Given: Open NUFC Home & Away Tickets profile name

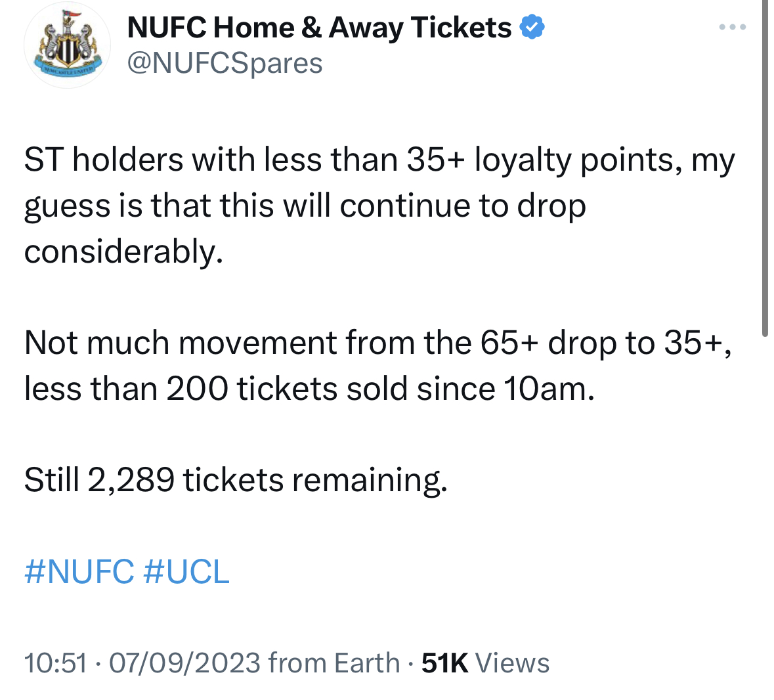Looking at the screenshot, I should 319,28.
